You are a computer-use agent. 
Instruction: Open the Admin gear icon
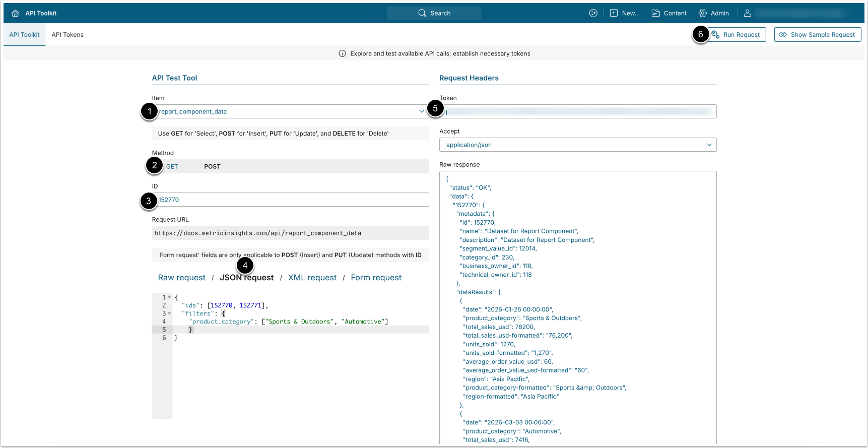pyautogui.click(x=703, y=13)
